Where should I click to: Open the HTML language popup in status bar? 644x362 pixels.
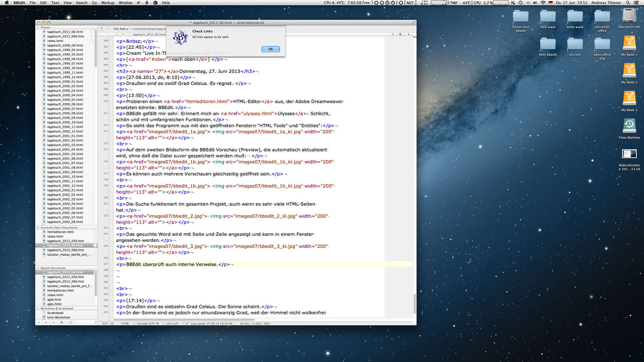(128, 323)
